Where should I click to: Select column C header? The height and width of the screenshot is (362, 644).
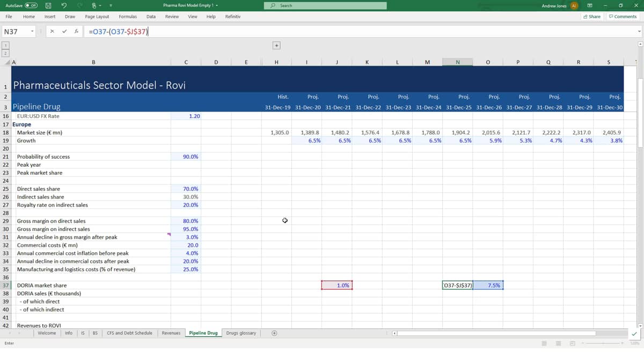point(186,62)
